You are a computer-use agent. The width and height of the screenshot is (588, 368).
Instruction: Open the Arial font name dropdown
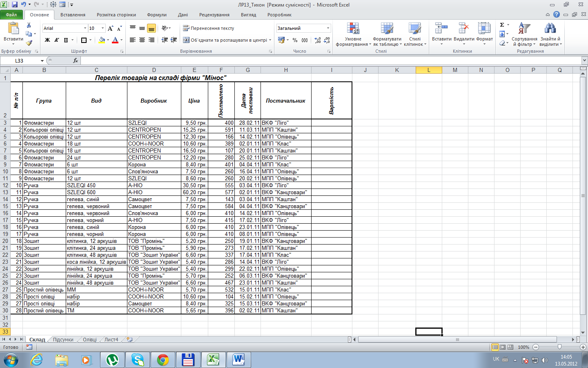pyautogui.click(x=85, y=28)
